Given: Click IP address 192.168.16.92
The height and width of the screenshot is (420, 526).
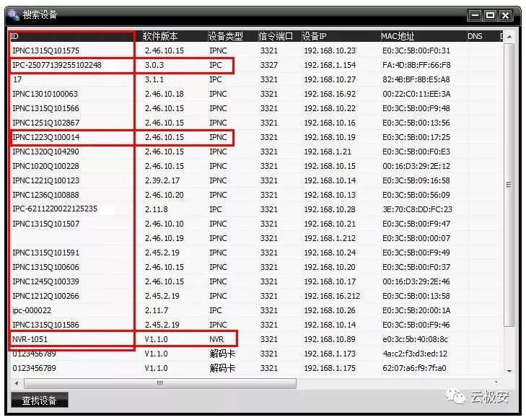Looking at the screenshot, I should [x=330, y=94].
